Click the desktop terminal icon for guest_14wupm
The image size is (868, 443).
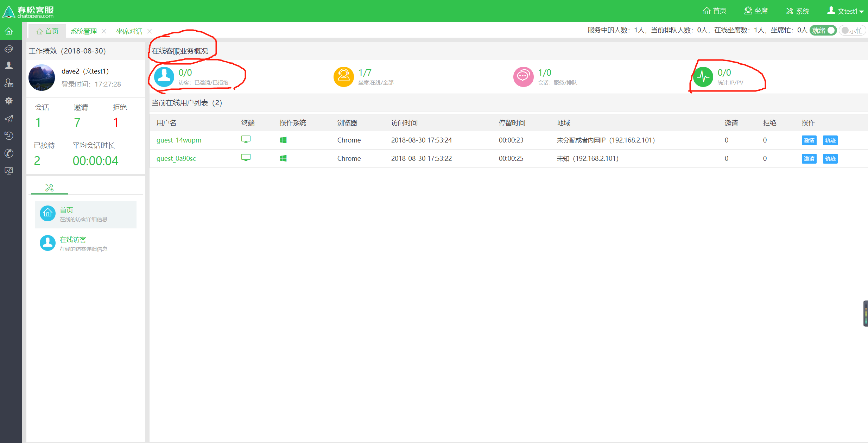(x=246, y=140)
